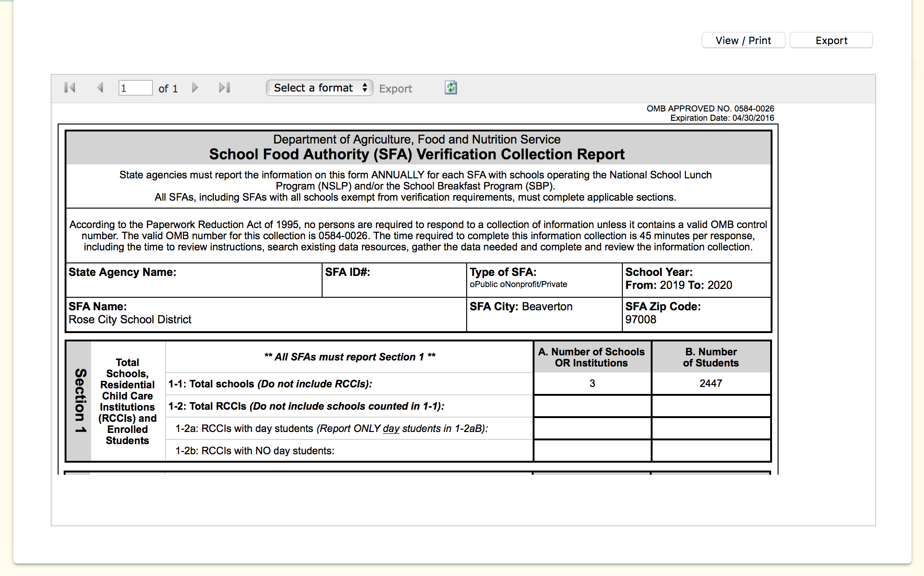Image resolution: width=924 pixels, height=576 pixels.
Task: Click the 'B. Number of Students' column header
Action: point(711,357)
